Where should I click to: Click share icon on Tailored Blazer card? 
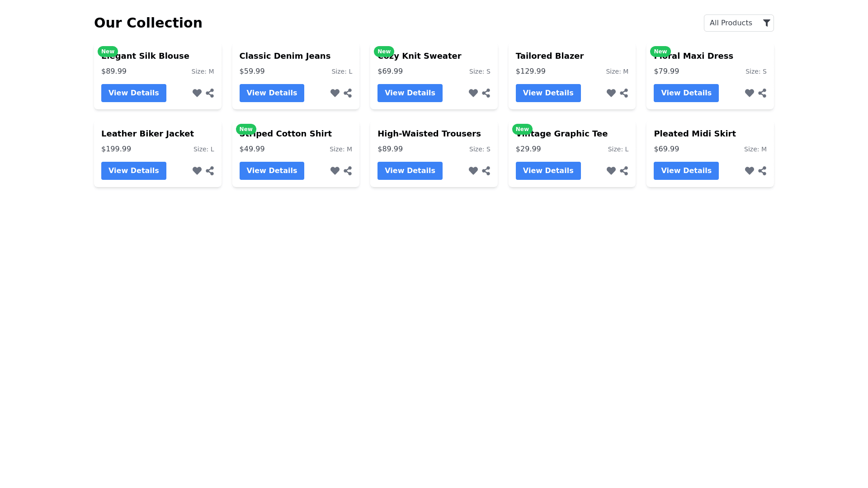point(624,93)
